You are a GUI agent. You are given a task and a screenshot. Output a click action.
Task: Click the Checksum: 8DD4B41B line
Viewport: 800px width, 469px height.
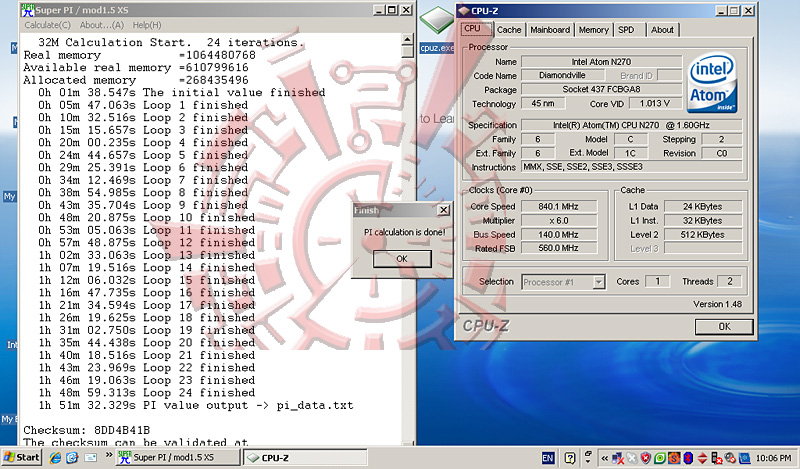coord(87,430)
